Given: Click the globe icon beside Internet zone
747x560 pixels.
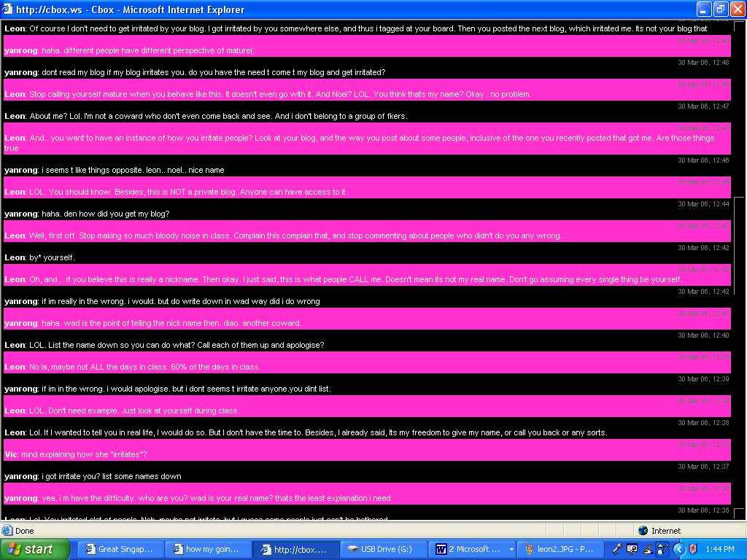Looking at the screenshot, I should coord(643,531).
